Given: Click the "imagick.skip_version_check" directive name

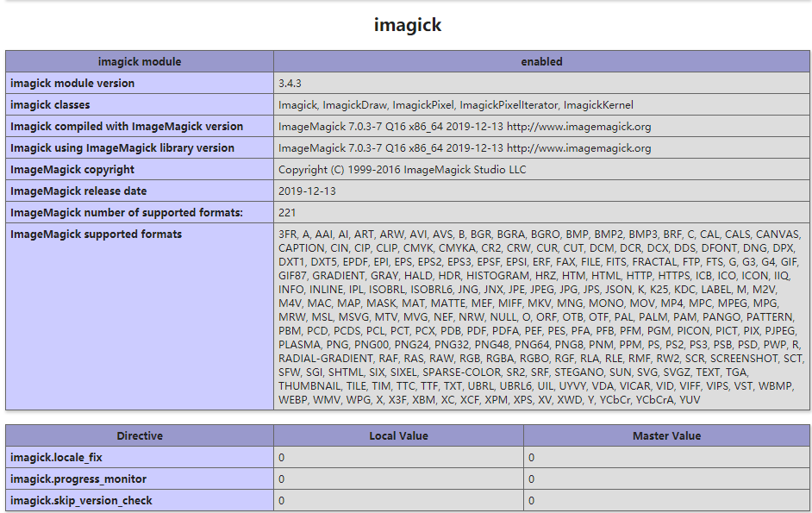Looking at the screenshot, I should (x=81, y=501).
